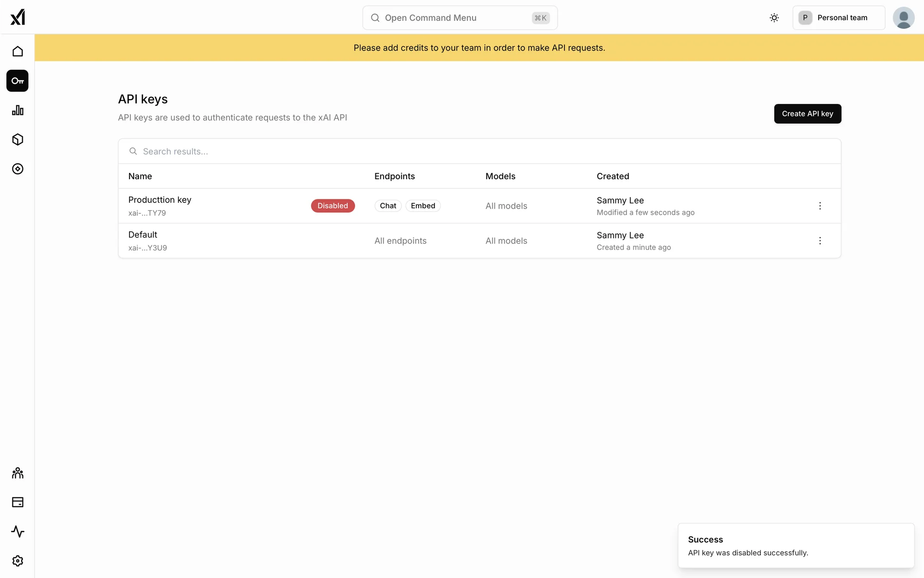
Task: Open the usage bar chart sidebar icon
Action: [x=18, y=110]
